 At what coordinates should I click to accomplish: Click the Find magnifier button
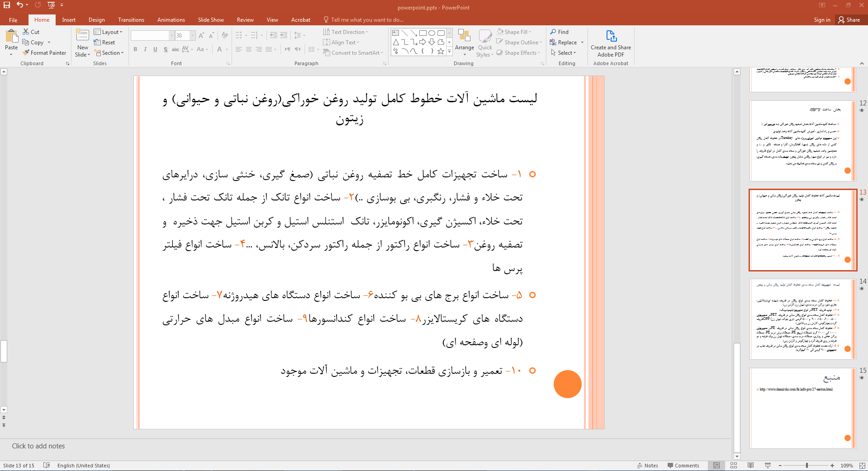[x=560, y=32]
